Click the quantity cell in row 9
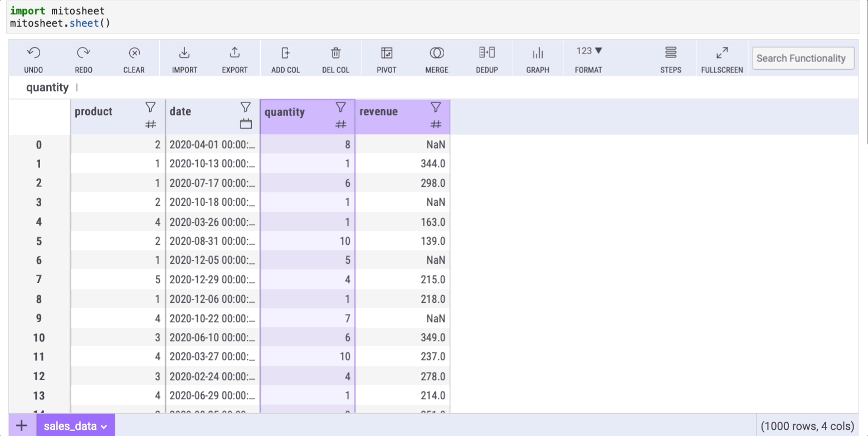 pyautogui.click(x=308, y=318)
